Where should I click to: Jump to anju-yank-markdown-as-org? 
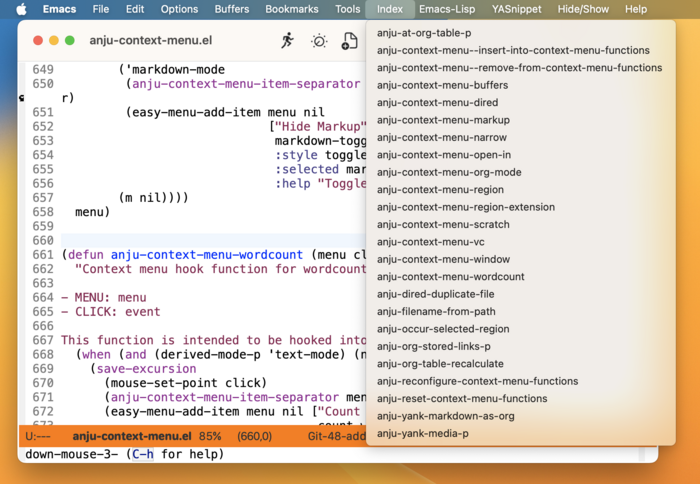pos(521,416)
